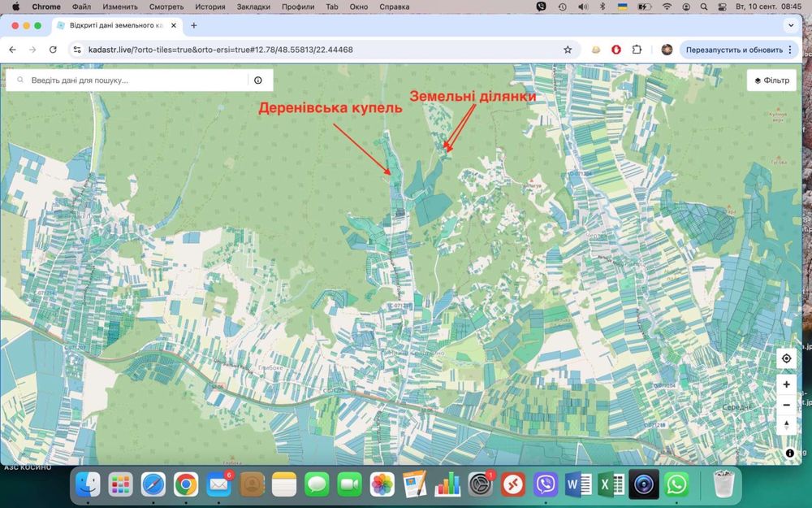Launch Microsoft Word from the Dock
Screen dimensions: 812x508
pyautogui.click(x=578, y=485)
